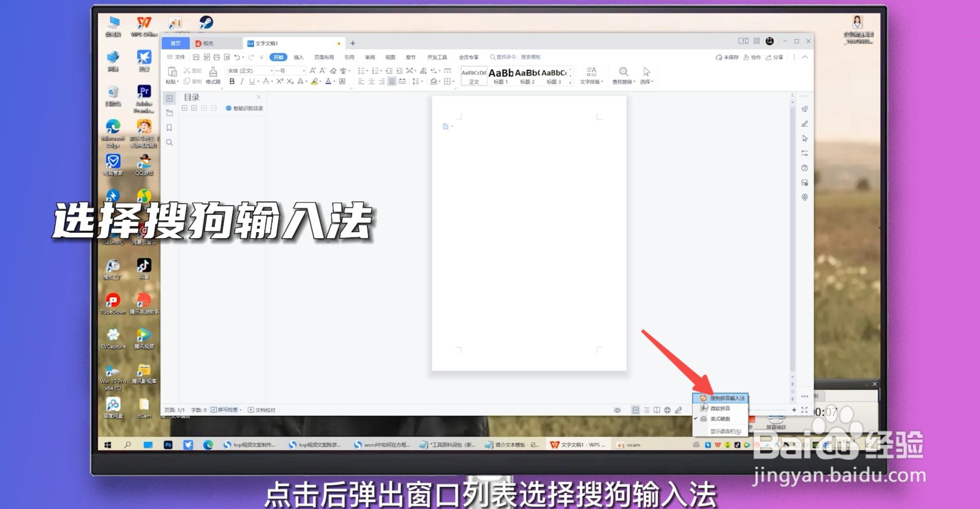
Task: Open the 会员专享 tab
Action: click(469, 57)
